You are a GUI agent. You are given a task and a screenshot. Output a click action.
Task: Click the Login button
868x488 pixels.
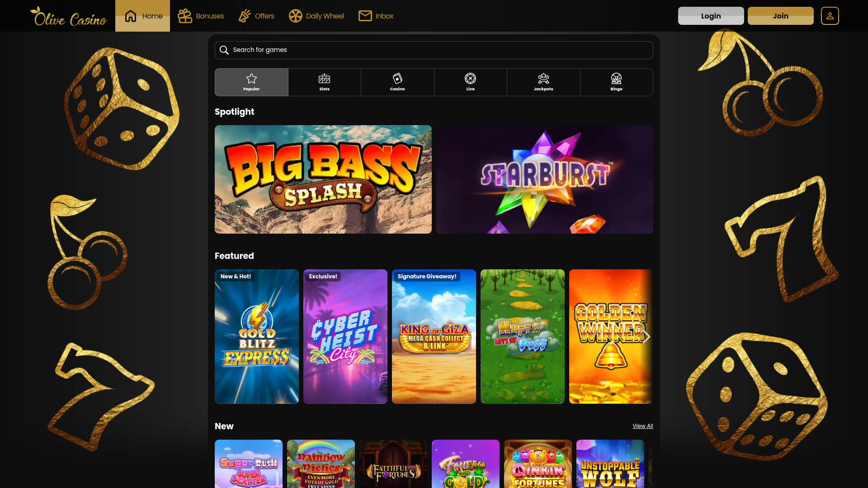coord(711,16)
